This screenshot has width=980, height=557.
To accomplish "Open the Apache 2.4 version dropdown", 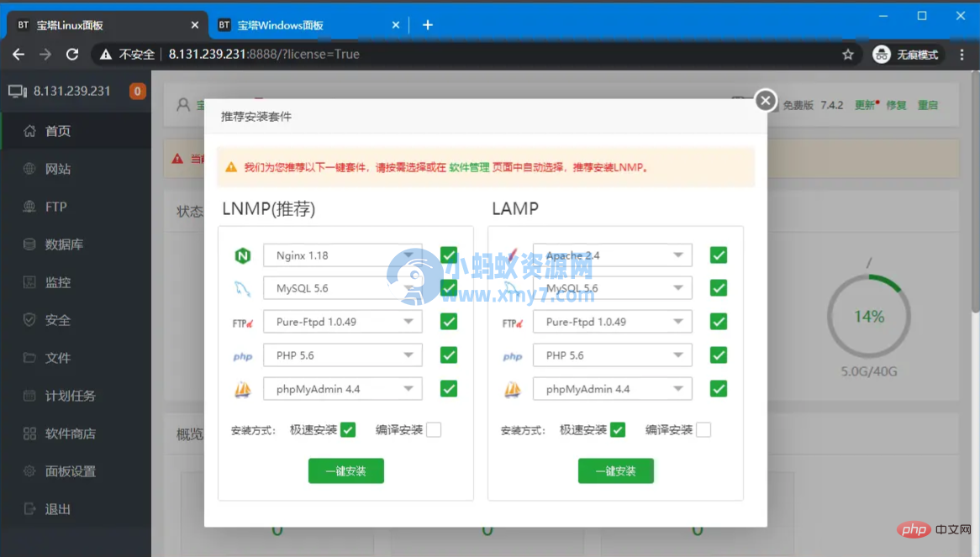I will [x=613, y=255].
